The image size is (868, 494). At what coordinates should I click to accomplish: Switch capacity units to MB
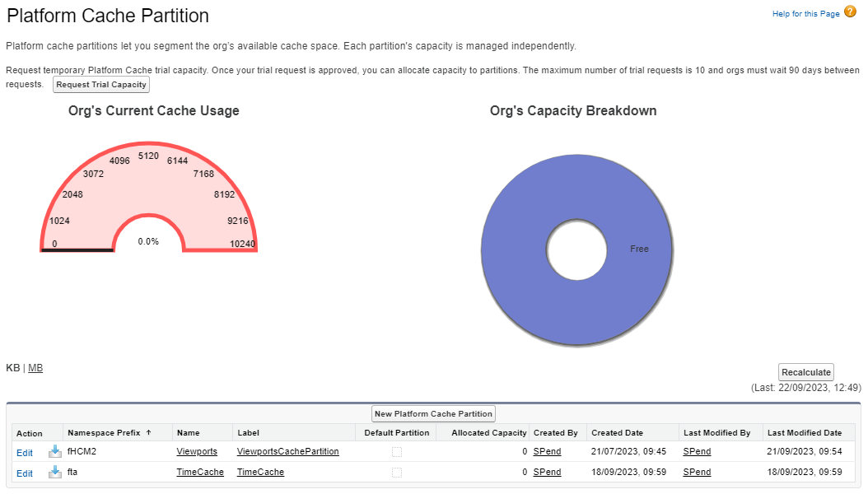point(35,368)
